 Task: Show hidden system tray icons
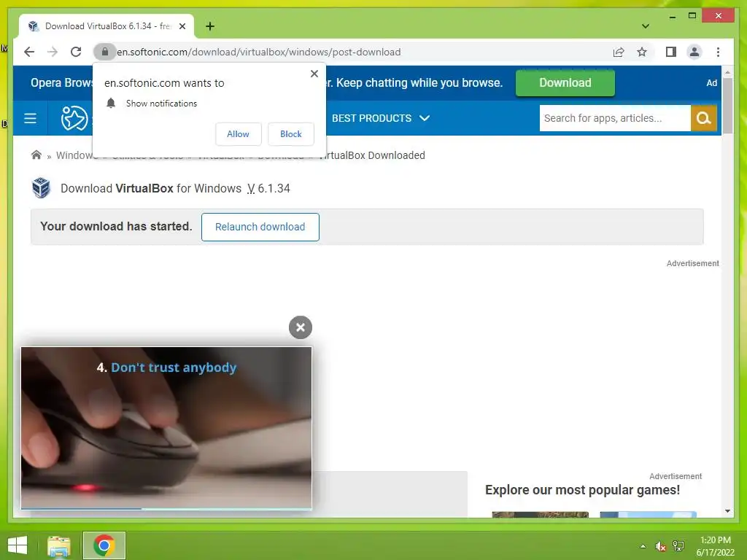pyautogui.click(x=643, y=546)
